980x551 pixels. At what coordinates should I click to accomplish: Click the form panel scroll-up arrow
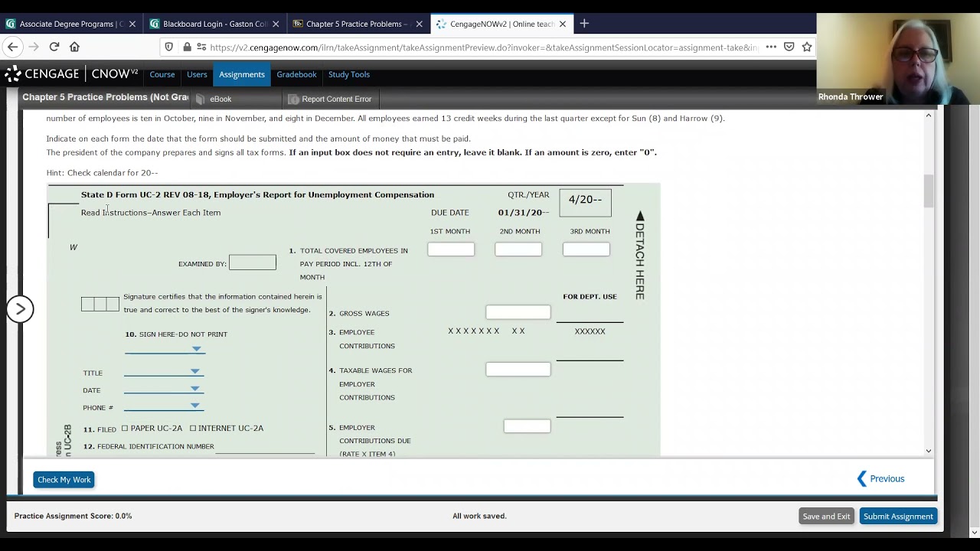[x=929, y=116]
